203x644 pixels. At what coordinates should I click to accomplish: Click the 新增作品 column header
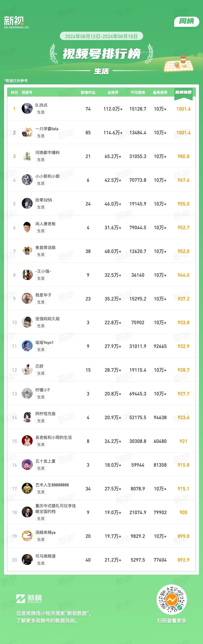[88, 93]
